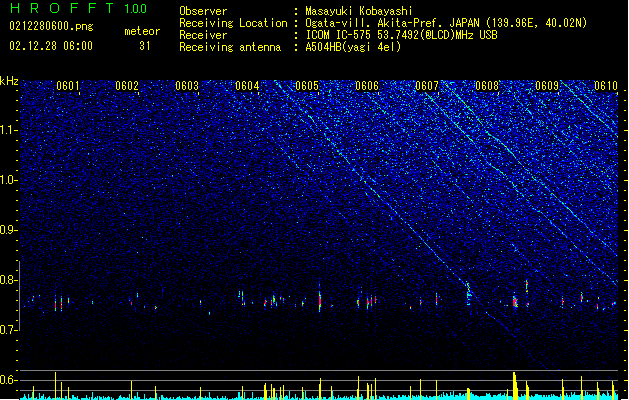Click the 0607 time marker
This screenshot has width=629, height=400.
tap(427, 86)
